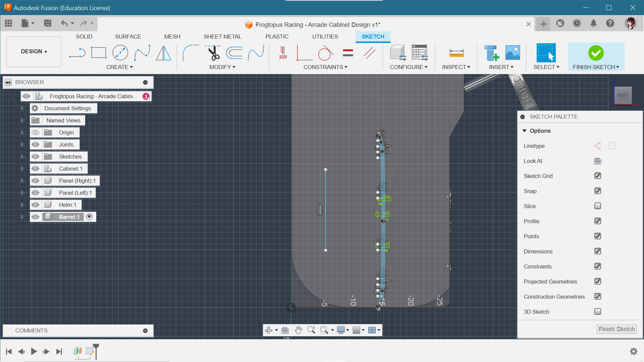Open the data panel grid icon

click(x=8, y=23)
